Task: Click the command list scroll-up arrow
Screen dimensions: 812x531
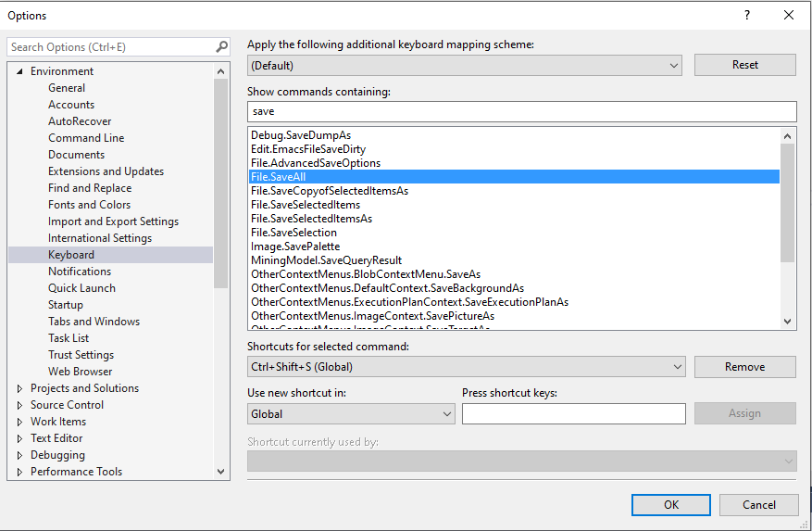Action: tap(787, 136)
